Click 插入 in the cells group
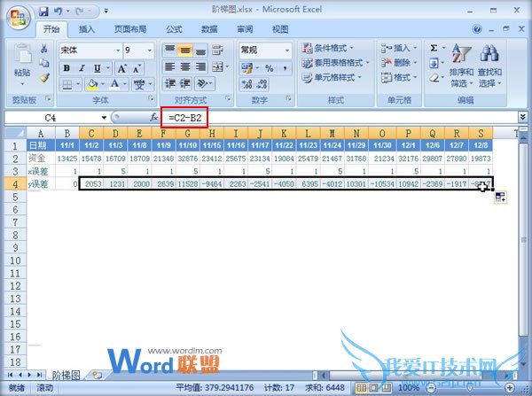The height and width of the screenshot is (396, 532). [x=399, y=48]
